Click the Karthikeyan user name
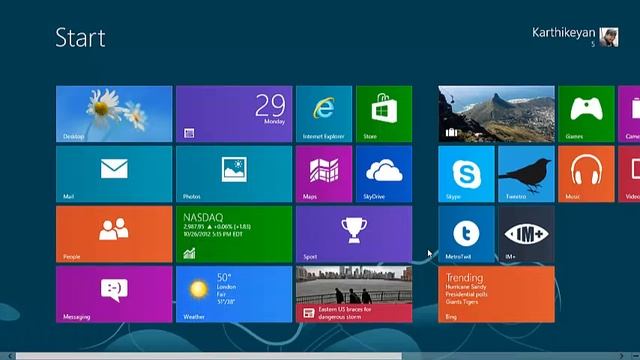 coord(563,33)
